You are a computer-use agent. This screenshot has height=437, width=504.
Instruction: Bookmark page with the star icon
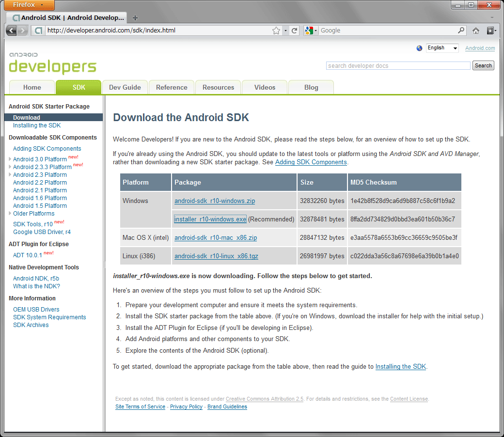tap(276, 31)
